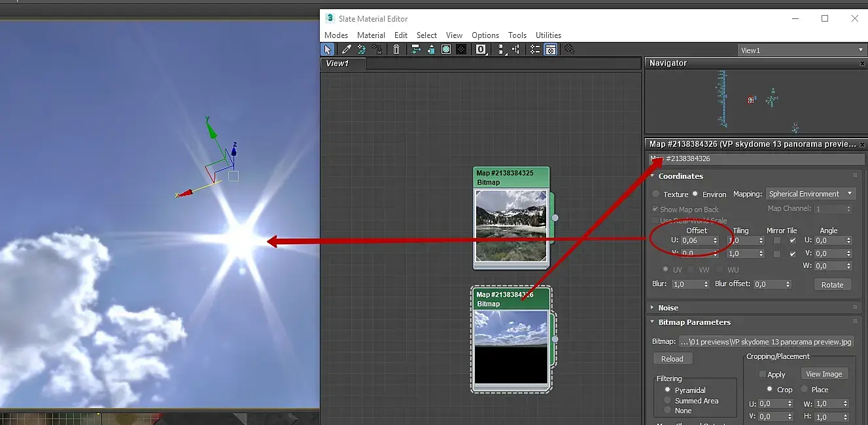Click output socket of Map #2138384325 node
Screen dimensions: 868x425
click(555, 217)
